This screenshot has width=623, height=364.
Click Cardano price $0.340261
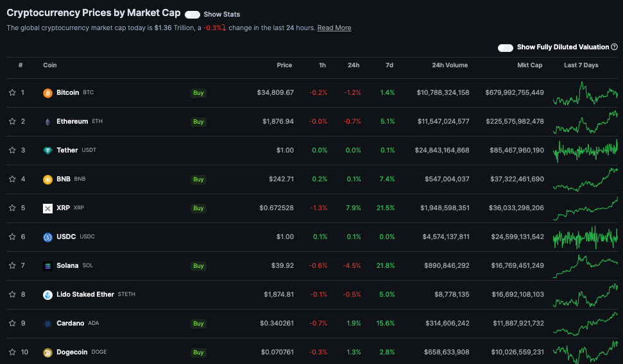[277, 323]
